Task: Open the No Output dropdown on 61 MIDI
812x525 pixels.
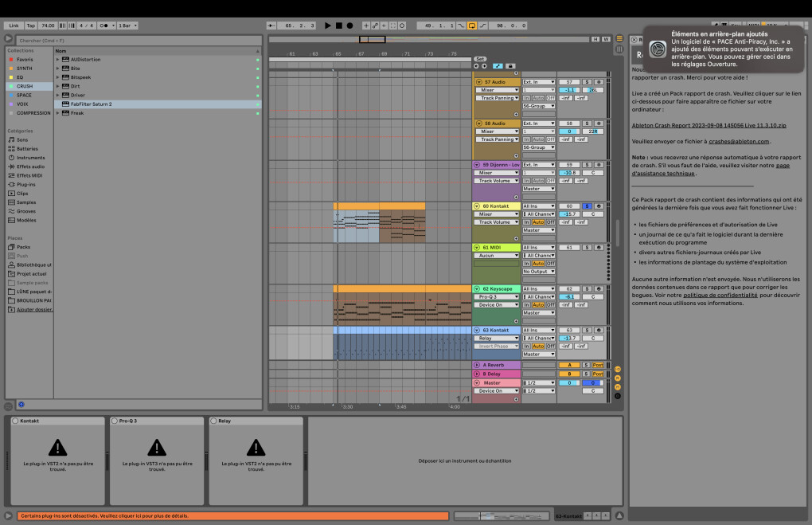Action: click(539, 272)
